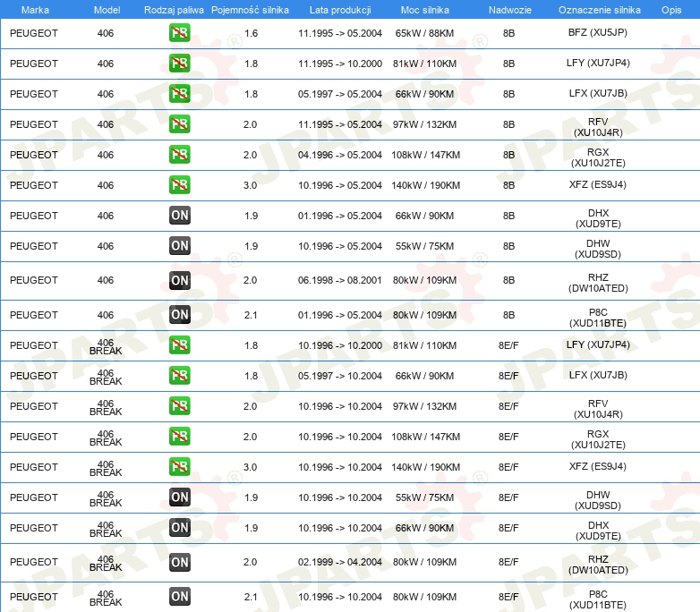Select the date range 04.1996 -> 05.2004
The image size is (700, 612).
pos(340,155)
